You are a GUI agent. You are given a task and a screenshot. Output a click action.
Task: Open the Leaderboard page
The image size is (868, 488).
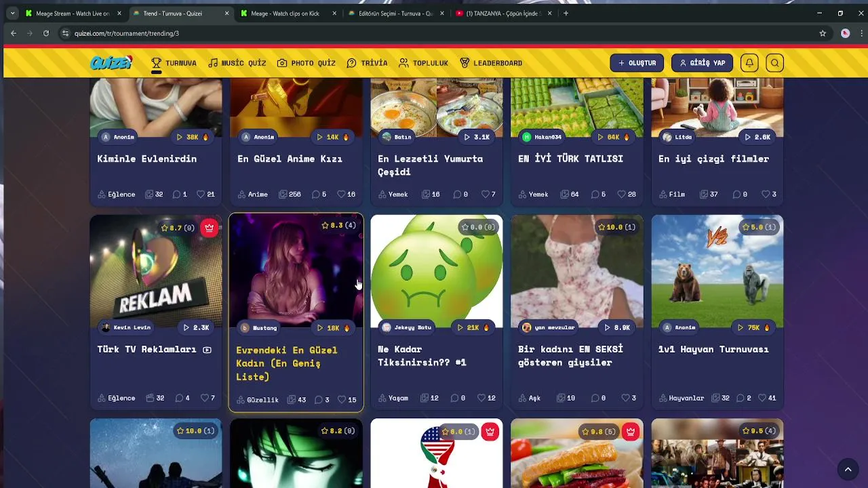tap(490, 63)
